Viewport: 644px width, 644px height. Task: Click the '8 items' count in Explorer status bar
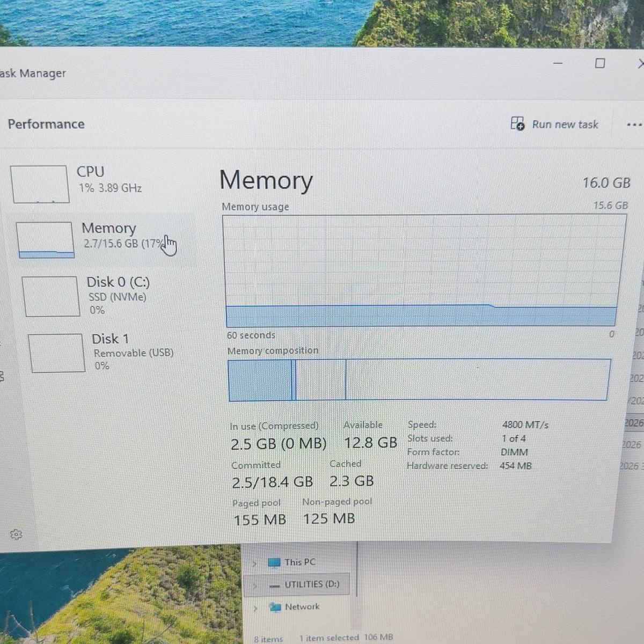point(268,639)
